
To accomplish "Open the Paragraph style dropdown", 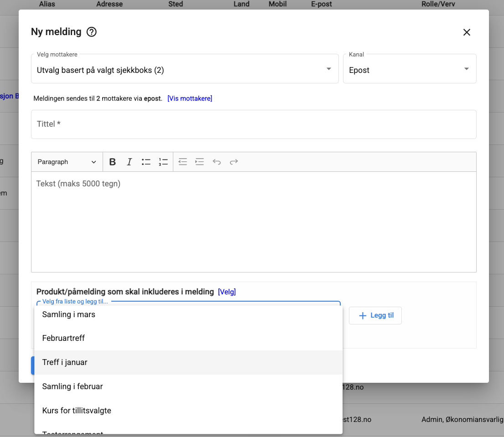I will [67, 162].
